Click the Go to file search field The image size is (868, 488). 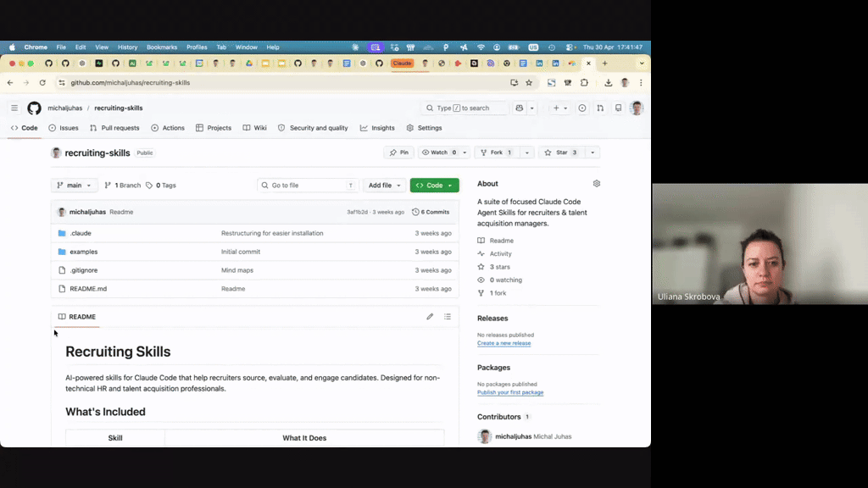point(308,186)
